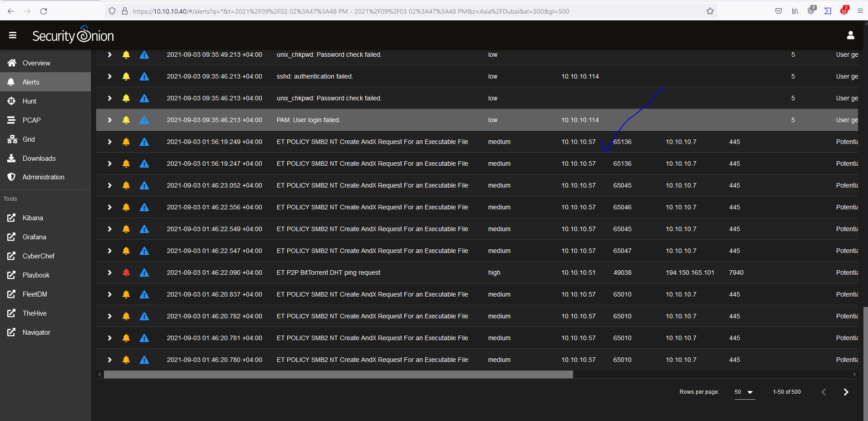Launch Grafana from Tools
Viewport: 868px width, 421px height.
tap(45, 237)
